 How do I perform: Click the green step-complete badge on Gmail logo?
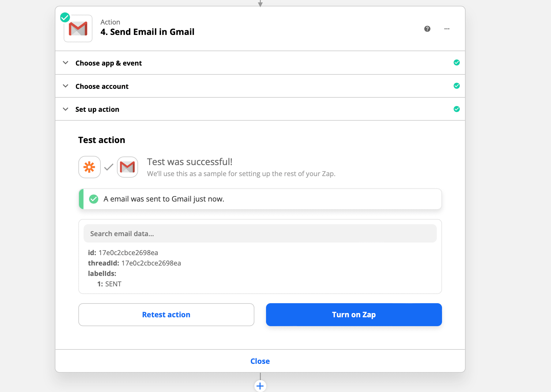tap(65, 17)
